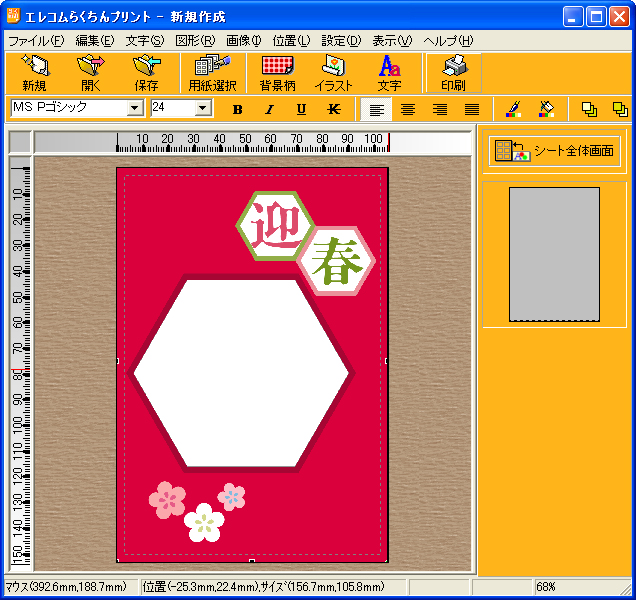Open the 画像(I) menu
Image resolution: width=636 pixels, height=600 pixels.
(244, 41)
